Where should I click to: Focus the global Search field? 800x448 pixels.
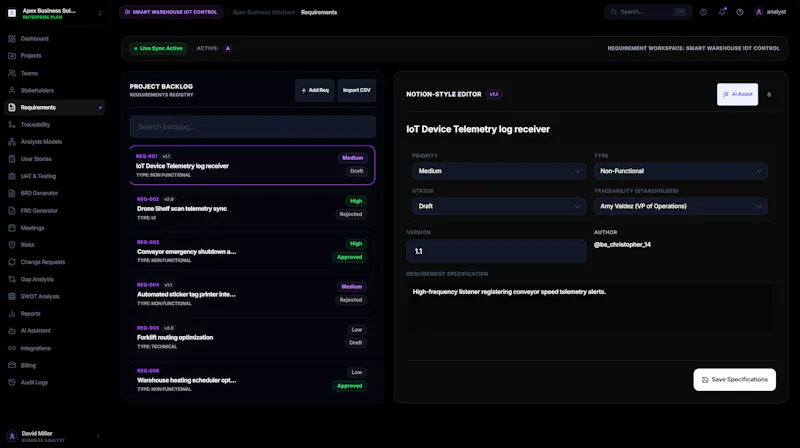tap(648, 12)
